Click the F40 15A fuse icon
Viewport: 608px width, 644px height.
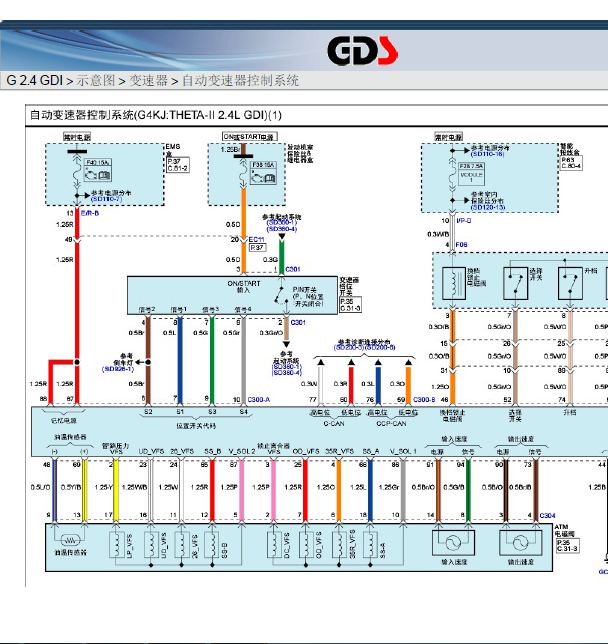(97, 170)
